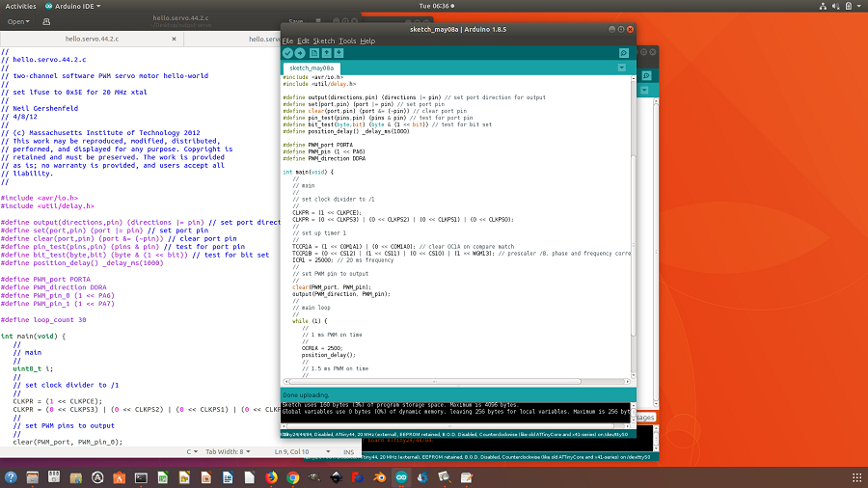Click the 'Done uploading.' status message
This screenshot has height=488, width=868.
(306, 395)
